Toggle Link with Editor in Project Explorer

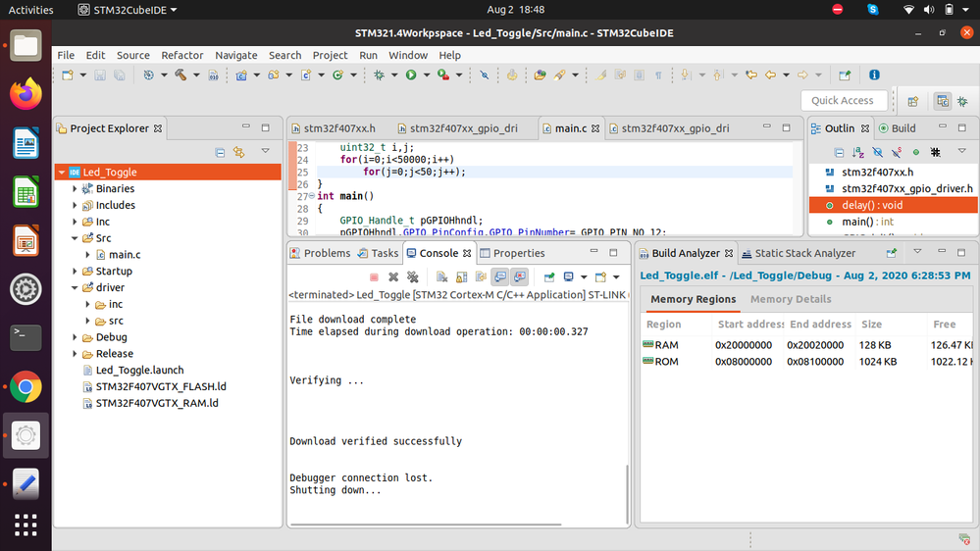click(238, 152)
